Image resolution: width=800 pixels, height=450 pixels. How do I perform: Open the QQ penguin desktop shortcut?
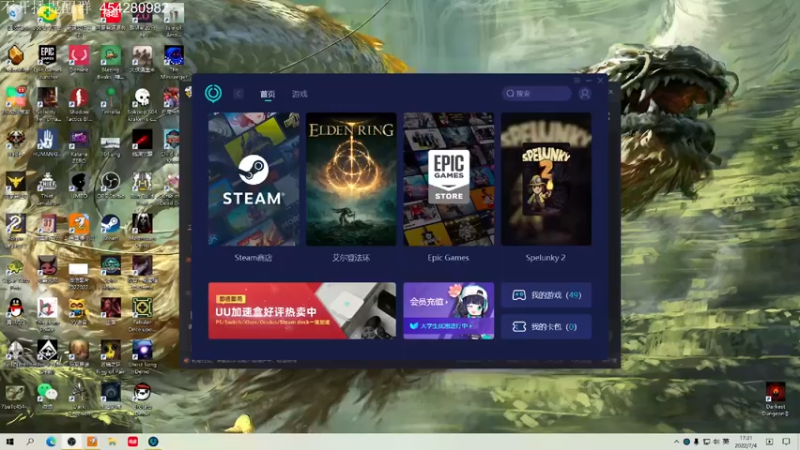[x=16, y=311]
